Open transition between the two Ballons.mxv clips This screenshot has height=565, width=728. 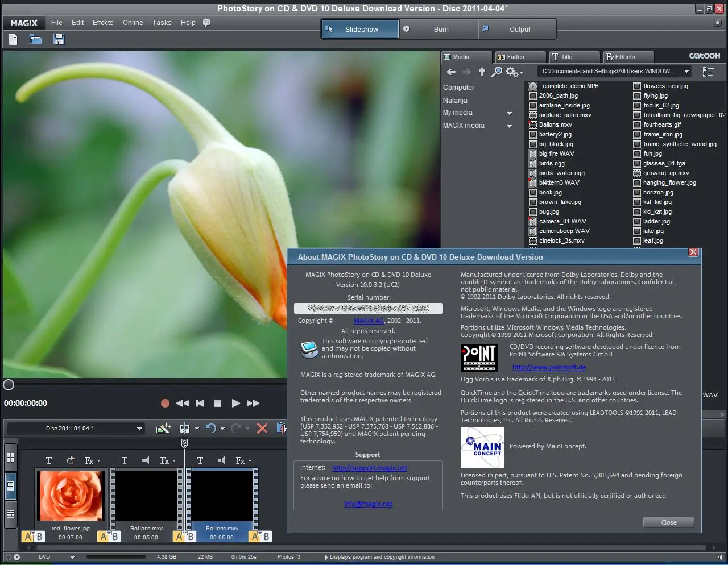[x=184, y=536]
